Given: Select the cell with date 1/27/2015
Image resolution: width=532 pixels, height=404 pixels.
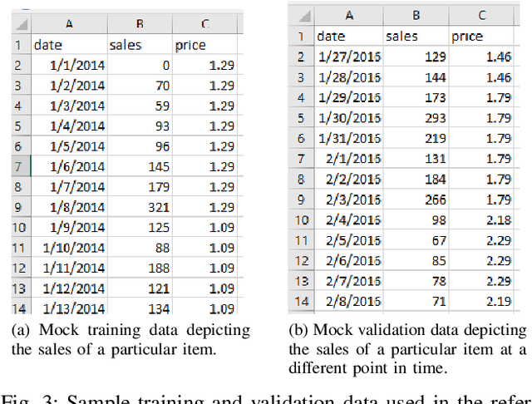Looking at the screenshot, I should (x=348, y=57).
